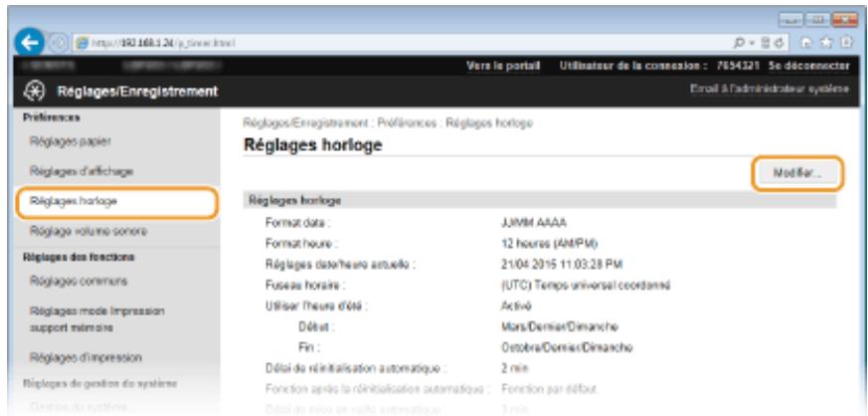The image size is (868, 416).
Task: Click the 'Fuseau horaire :' label
Action: pyautogui.click(x=305, y=286)
